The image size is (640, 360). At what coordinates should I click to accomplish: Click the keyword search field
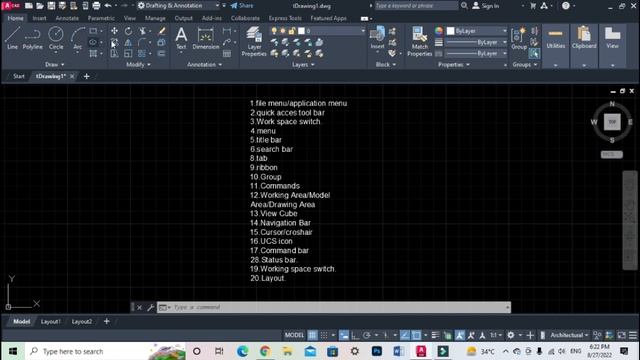[x=416, y=6]
